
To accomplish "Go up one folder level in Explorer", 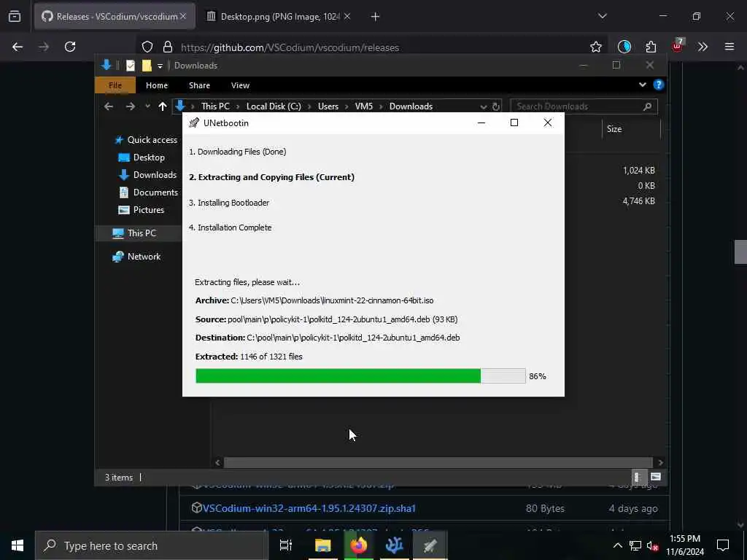I will click(x=163, y=106).
